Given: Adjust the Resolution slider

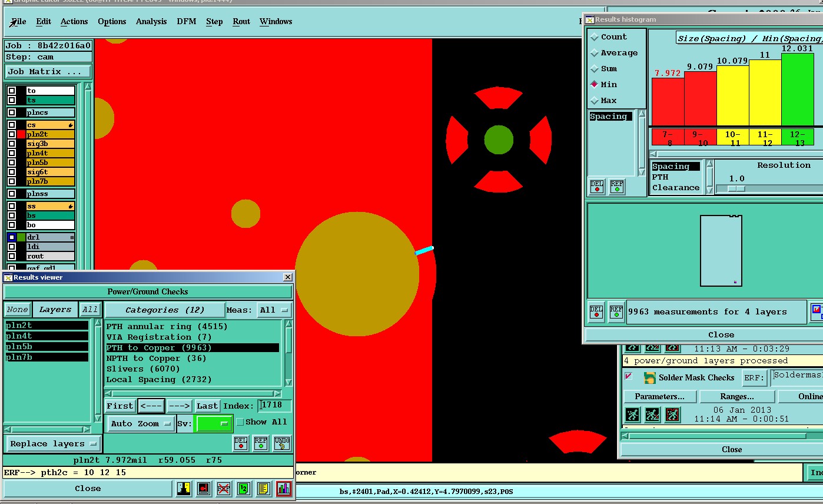Looking at the screenshot, I should pyautogui.click(x=736, y=188).
